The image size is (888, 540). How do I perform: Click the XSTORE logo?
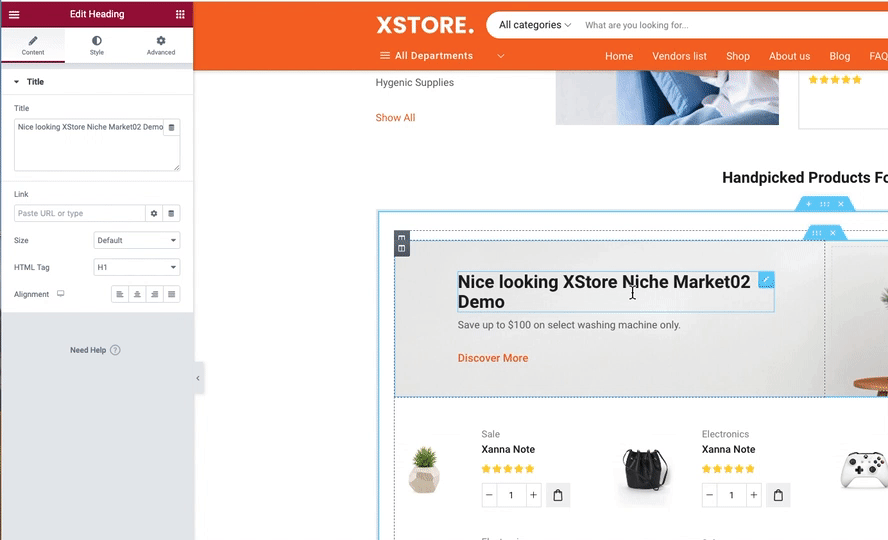click(425, 25)
